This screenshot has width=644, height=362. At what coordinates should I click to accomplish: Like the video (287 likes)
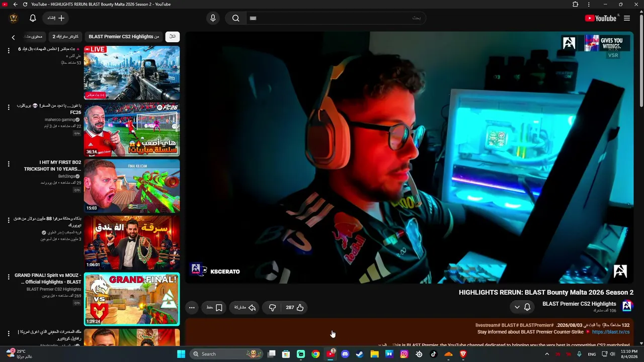(x=295, y=308)
